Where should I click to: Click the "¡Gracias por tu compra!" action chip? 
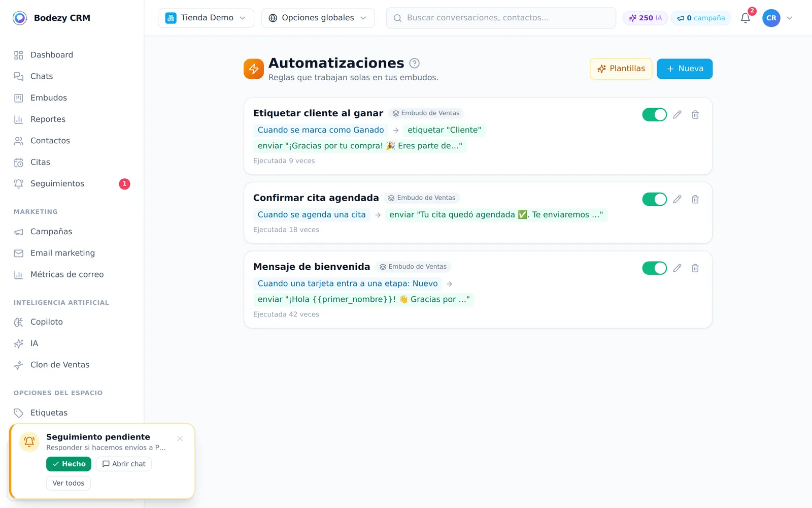point(360,146)
